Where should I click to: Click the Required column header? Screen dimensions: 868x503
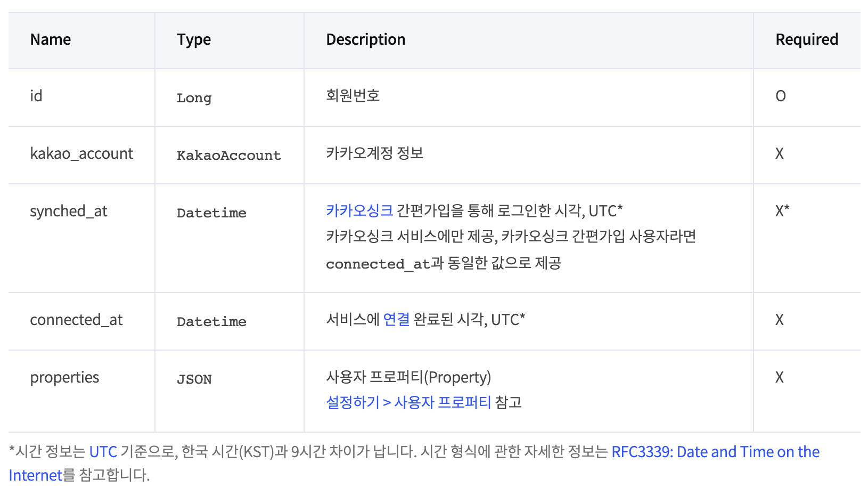click(x=806, y=39)
